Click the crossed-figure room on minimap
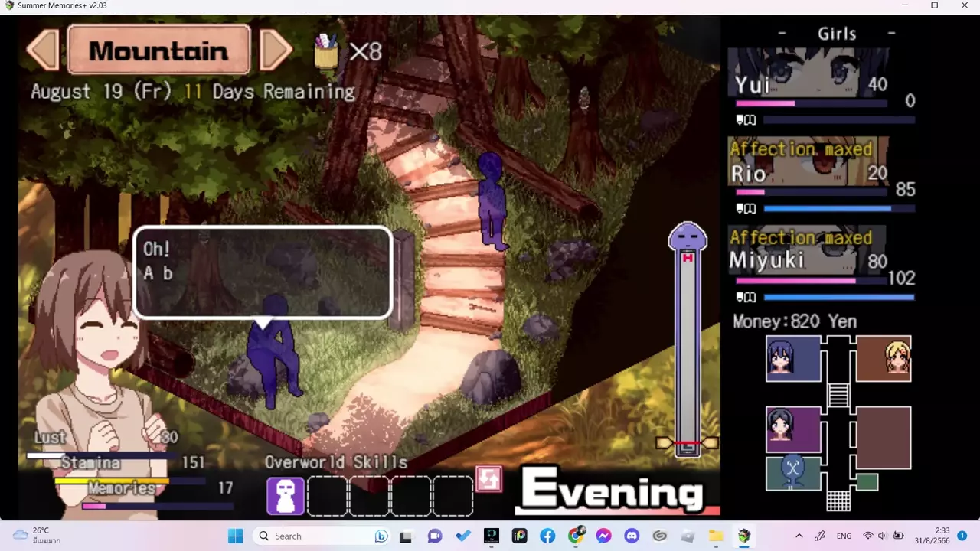The width and height of the screenshot is (980, 551). click(x=793, y=473)
